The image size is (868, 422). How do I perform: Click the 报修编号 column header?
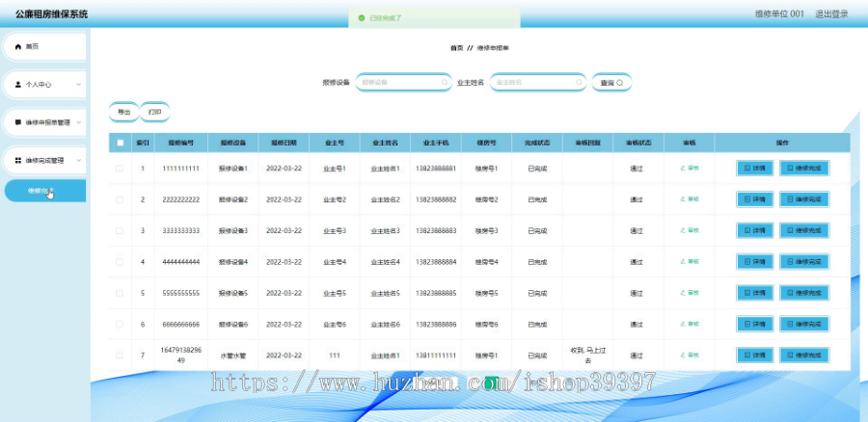coord(181,143)
